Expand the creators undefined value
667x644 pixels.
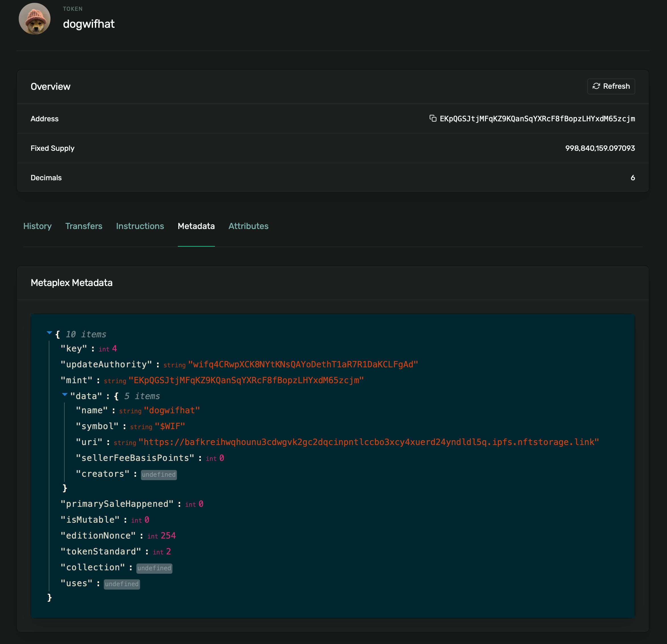pos(159,474)
